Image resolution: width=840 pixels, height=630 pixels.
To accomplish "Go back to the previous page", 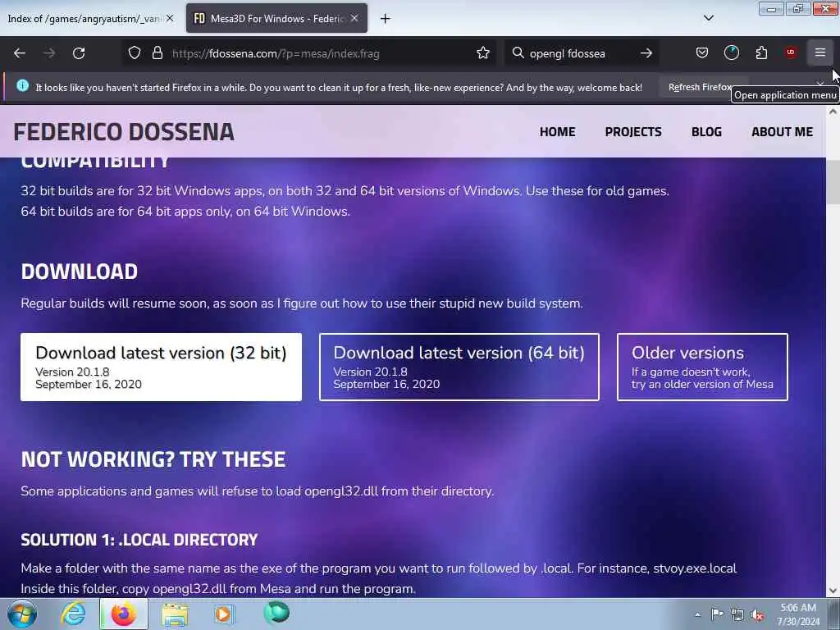I will point(20,53).
